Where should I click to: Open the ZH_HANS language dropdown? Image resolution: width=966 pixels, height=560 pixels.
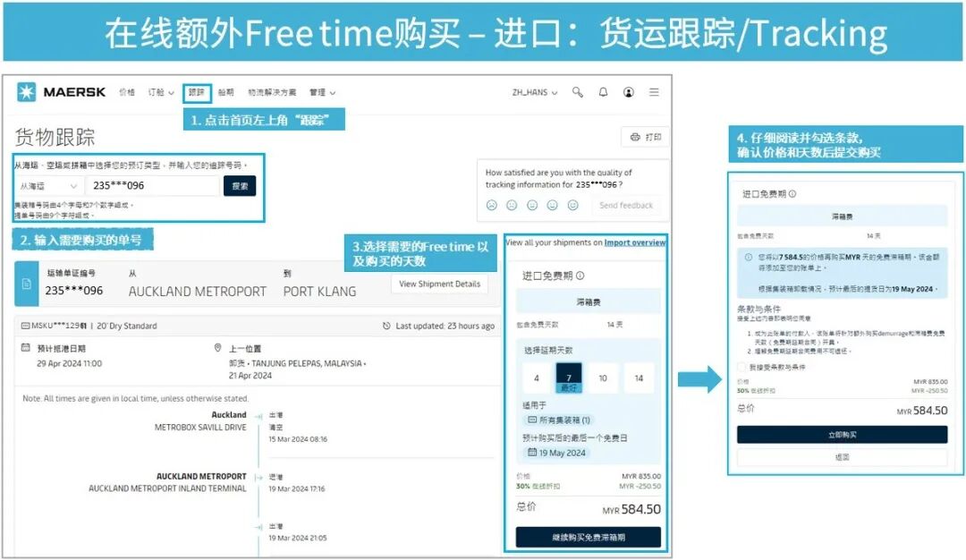(x=535, y=92)
